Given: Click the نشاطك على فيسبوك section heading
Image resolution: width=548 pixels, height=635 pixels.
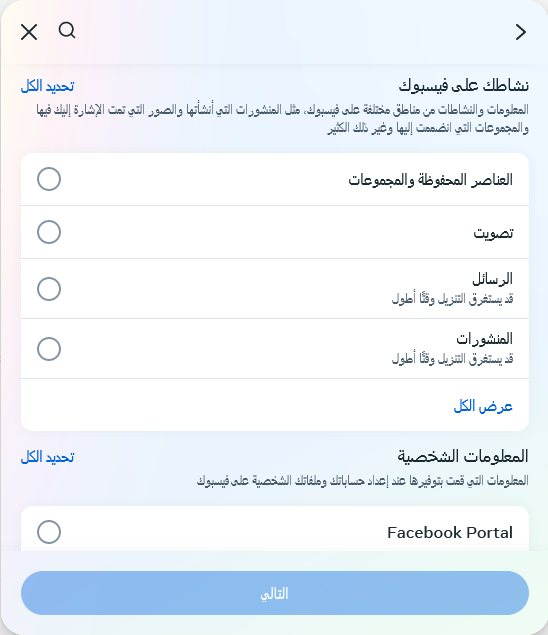Looking at the screenshot, I should (464, 86).
